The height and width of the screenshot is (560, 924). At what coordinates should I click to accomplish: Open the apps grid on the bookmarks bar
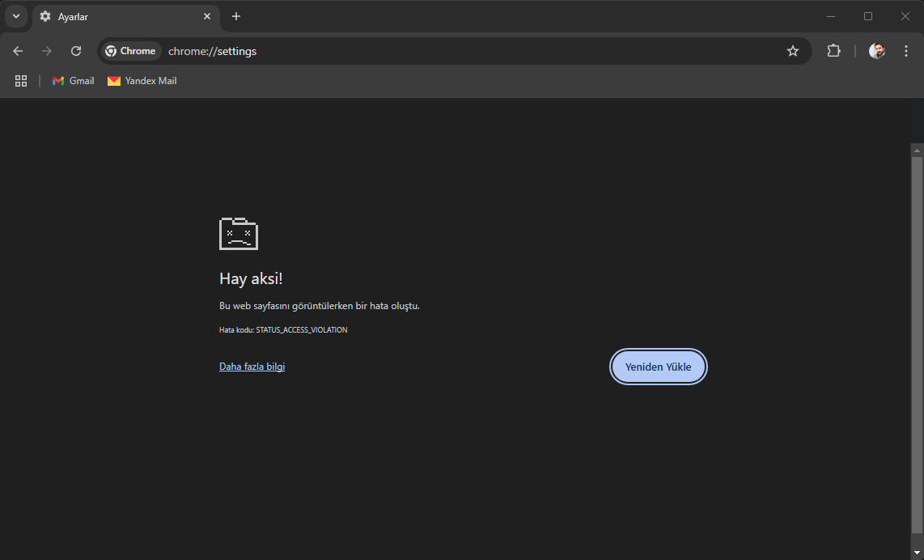click(20, 80)
